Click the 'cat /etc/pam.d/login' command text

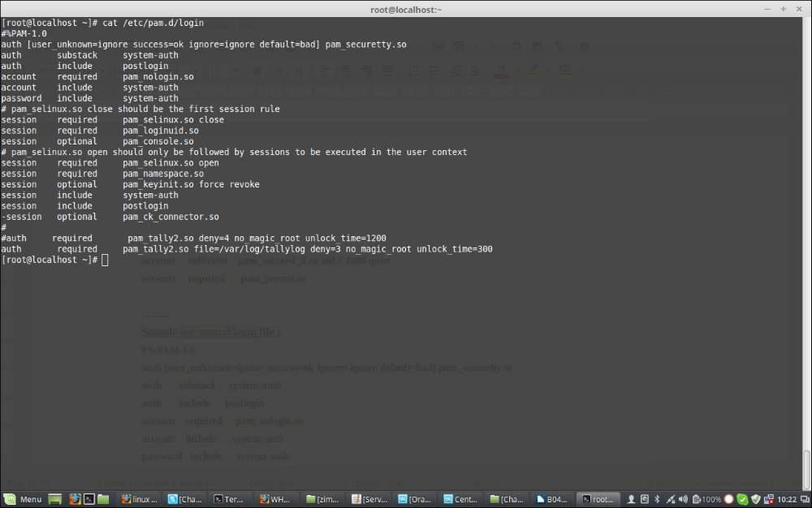[x=153, y=23]
